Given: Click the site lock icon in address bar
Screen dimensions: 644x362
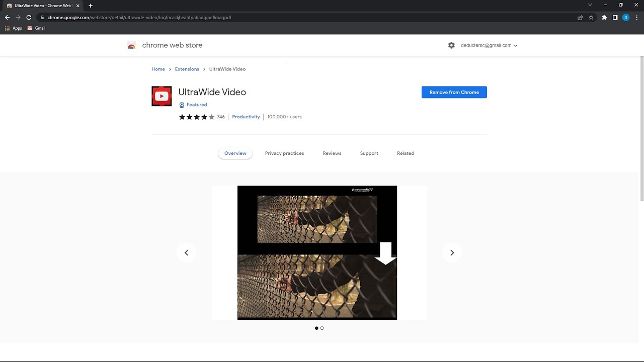Looking at the screenshot, I should [x=42, y=17].
